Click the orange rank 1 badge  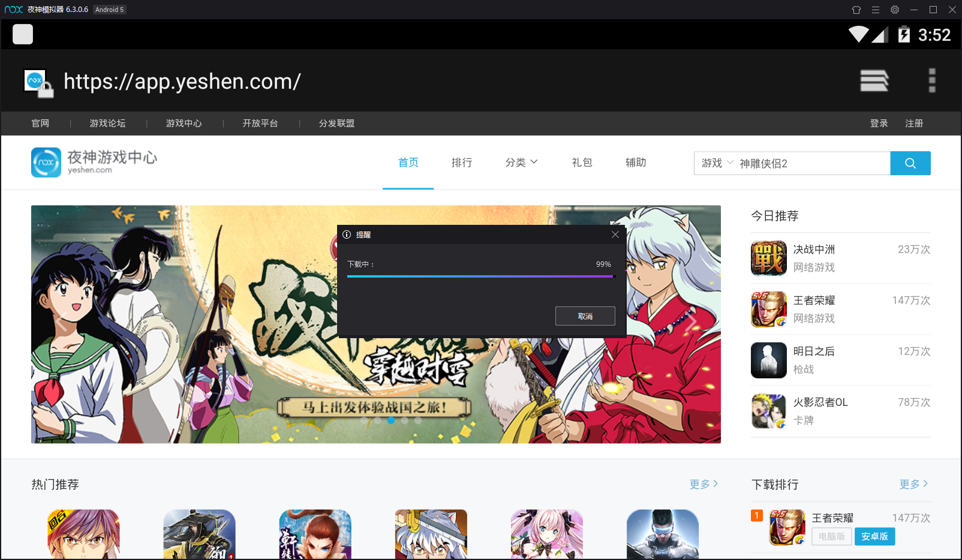pos(757,516)
